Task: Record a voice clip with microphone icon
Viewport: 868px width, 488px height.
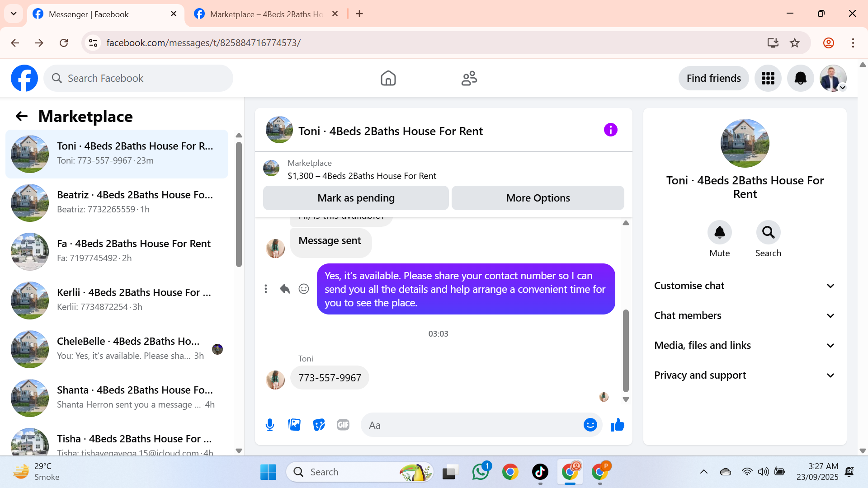Action: [x=270, y=425]
